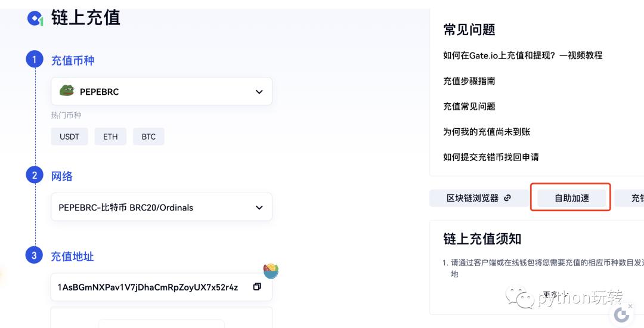This screenshot has width=644, height=328.
Task: Select the ETH hot coin chip
Action: 110,137
